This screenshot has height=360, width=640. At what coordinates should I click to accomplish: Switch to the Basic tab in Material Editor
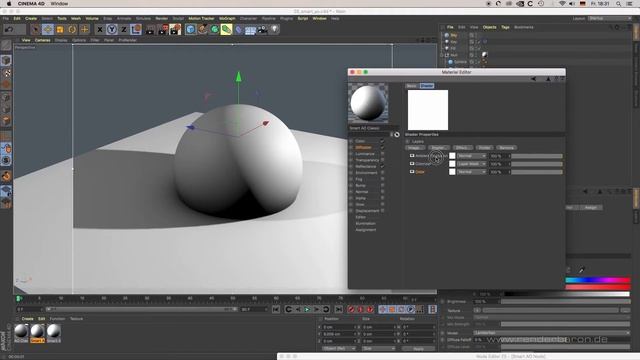coord(411,86)
